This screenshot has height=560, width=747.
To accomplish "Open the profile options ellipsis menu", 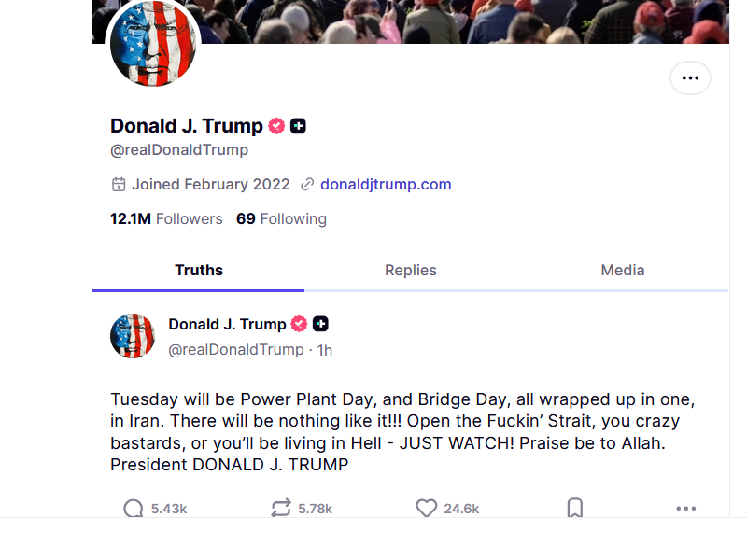I will point(690,77).
